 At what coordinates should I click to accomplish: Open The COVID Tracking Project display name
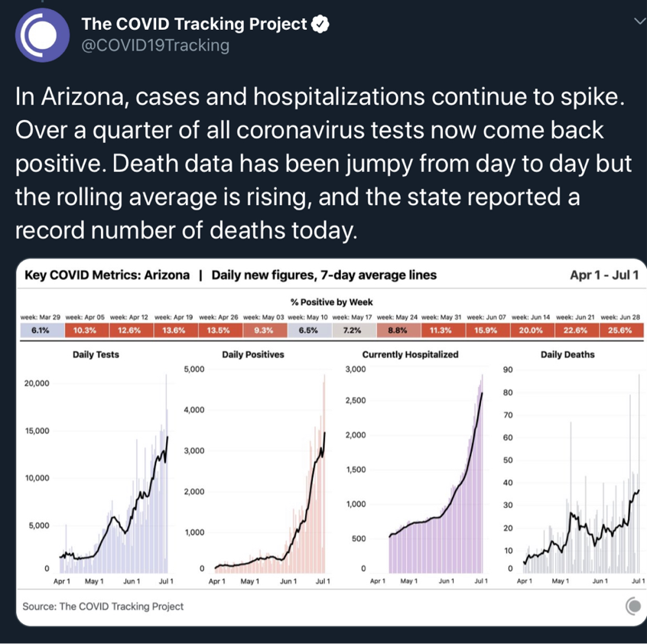click(193, 24)
